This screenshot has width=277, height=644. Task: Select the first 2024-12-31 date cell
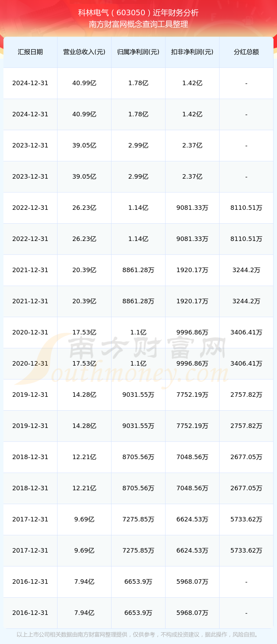tap(30, 83)
